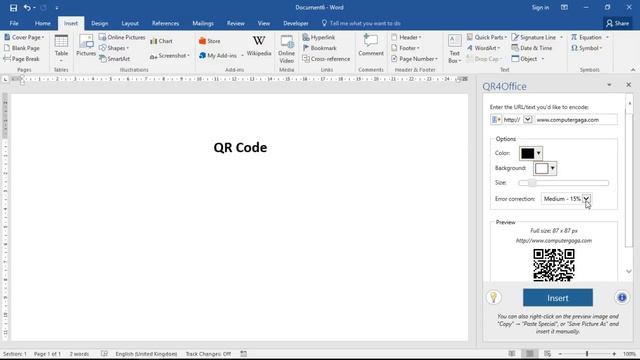Image resolution: width=640 pixels, height=360 pixels.
Task: Click the Undo icon in the title bar
Action: 27,7
